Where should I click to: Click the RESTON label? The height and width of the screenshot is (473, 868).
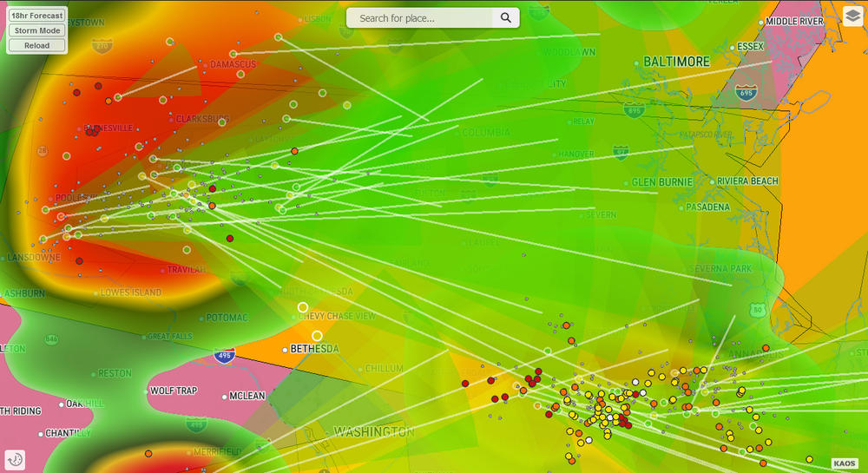coord(115,373)
